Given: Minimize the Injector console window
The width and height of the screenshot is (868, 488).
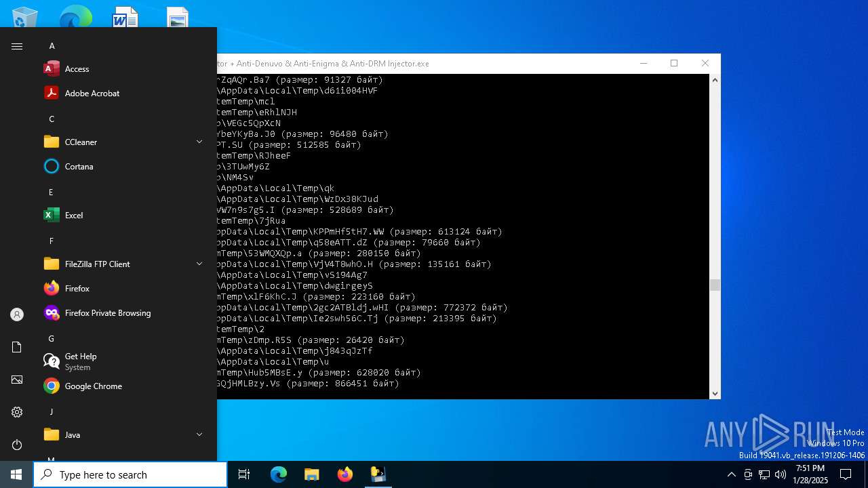Looking at the screenshot, I should pos(644,63).
